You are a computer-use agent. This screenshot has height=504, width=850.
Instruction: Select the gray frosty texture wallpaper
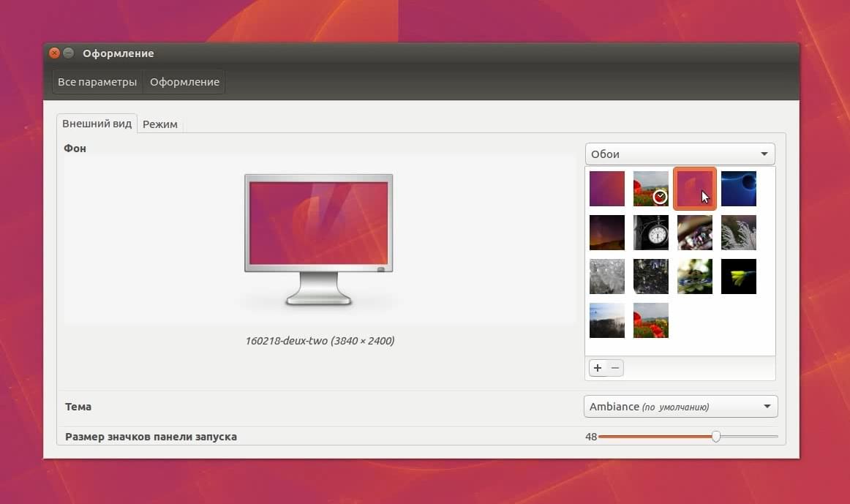point(607,277)
